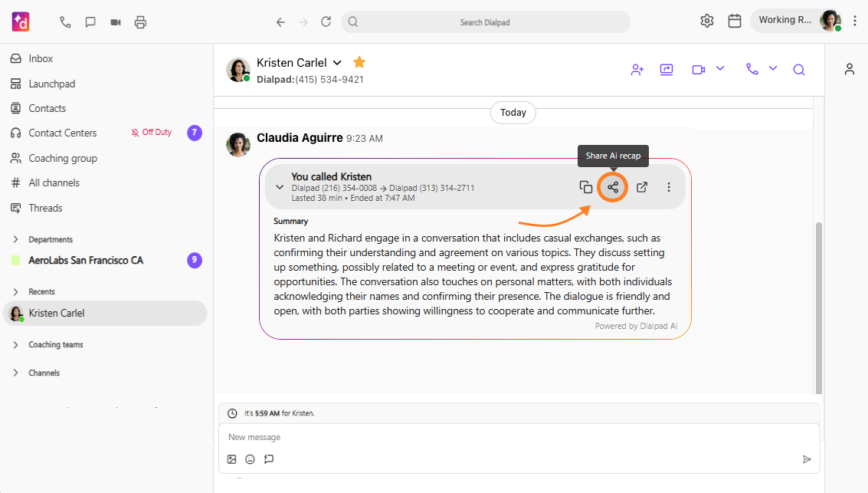
Task: Search within the conversation
Action: pos(799,70)
